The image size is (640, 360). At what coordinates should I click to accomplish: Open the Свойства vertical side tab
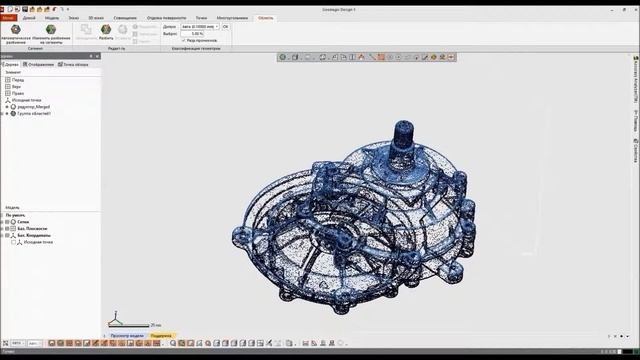(636, 150)
